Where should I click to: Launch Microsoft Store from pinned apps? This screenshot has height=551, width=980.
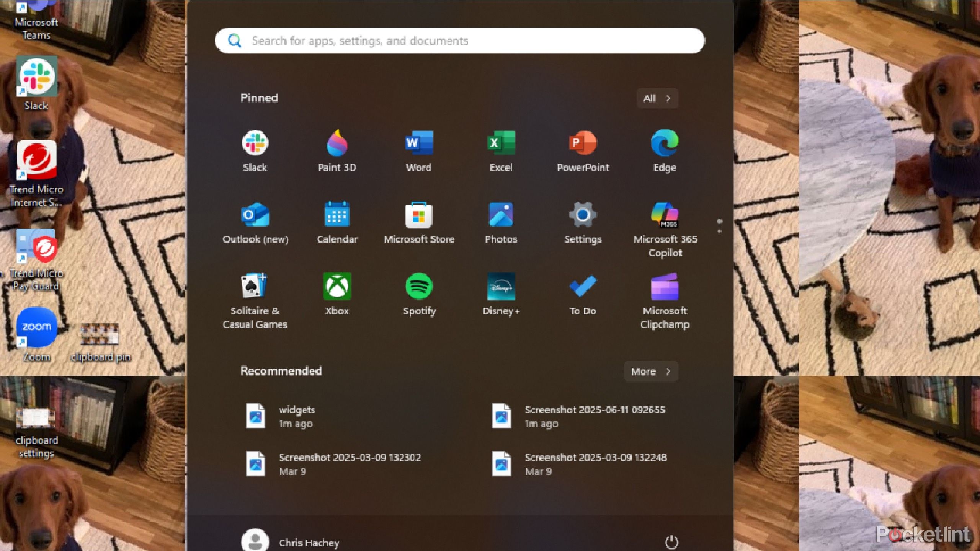(x=419, y=223)
